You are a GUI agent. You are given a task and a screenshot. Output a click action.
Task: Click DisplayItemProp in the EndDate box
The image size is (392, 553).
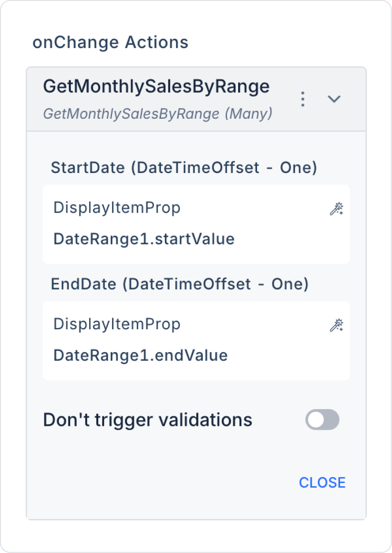(x=117, y=324)
